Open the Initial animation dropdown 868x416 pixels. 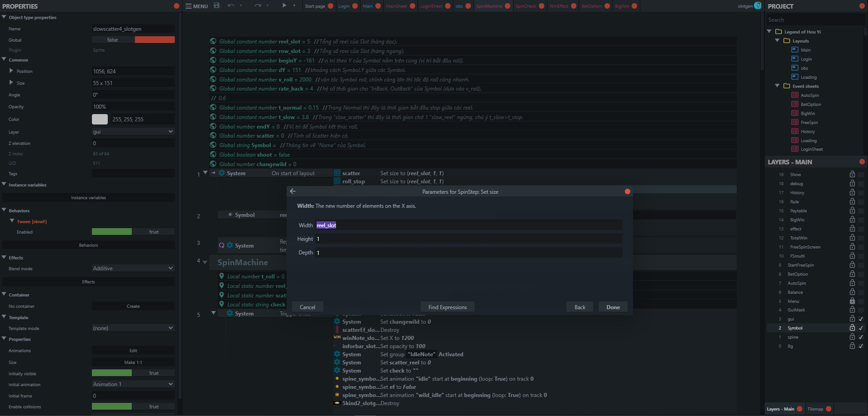pyautogui.click(x=133, y=384)
